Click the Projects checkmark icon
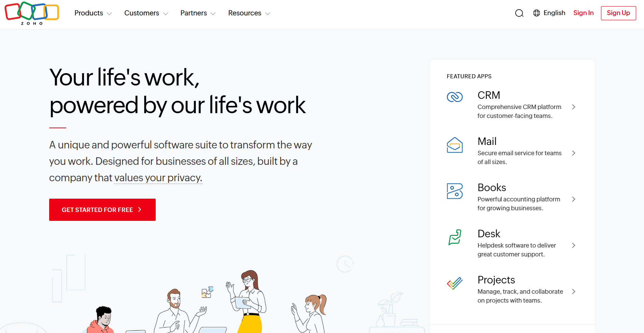 (454, 283)
